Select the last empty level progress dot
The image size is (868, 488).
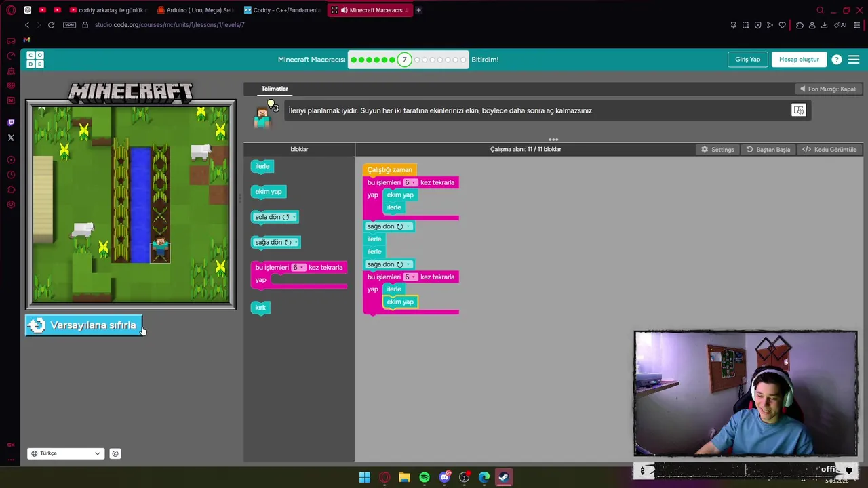click(464, 60)
